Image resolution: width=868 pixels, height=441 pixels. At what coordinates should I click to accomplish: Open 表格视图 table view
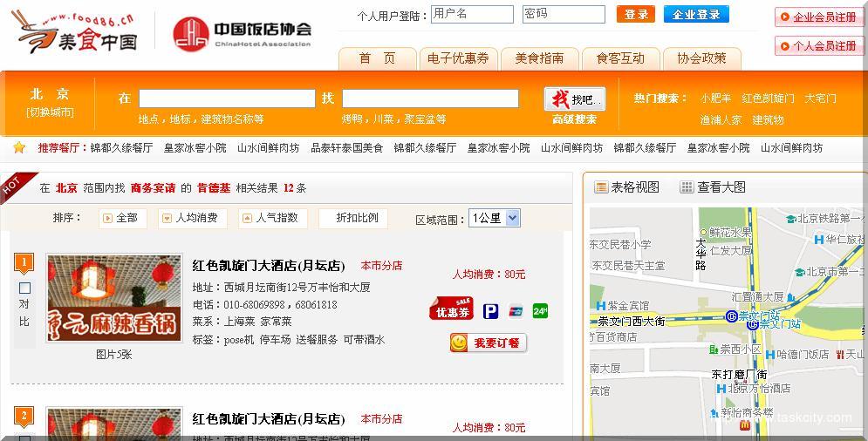[x=626, y=187]
